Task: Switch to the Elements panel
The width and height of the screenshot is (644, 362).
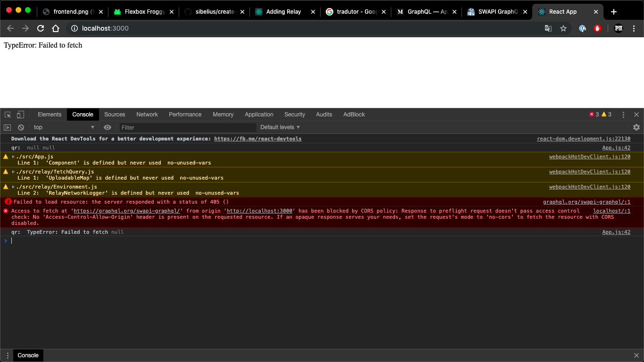Action: 50,115
